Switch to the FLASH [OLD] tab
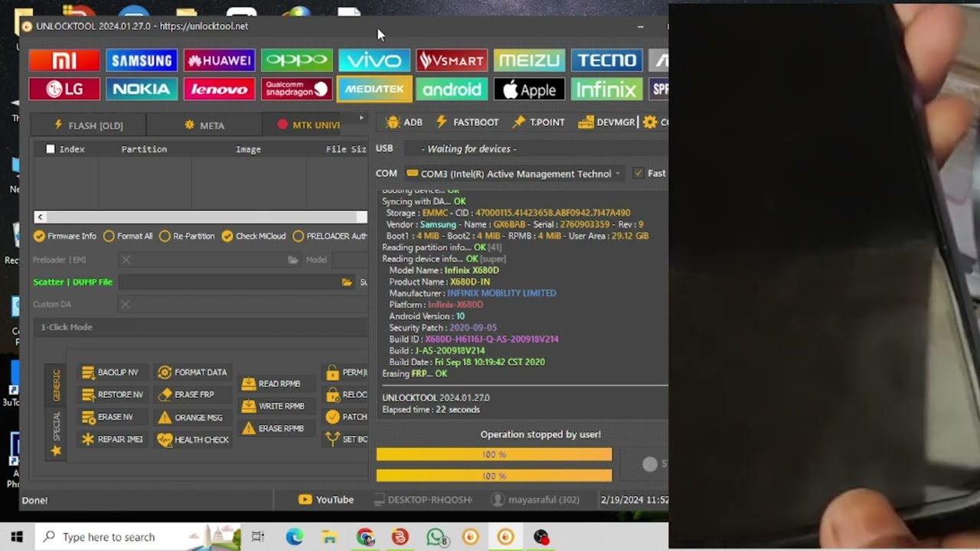This screenshot has height=551, width=980. (x=88, y=125)
